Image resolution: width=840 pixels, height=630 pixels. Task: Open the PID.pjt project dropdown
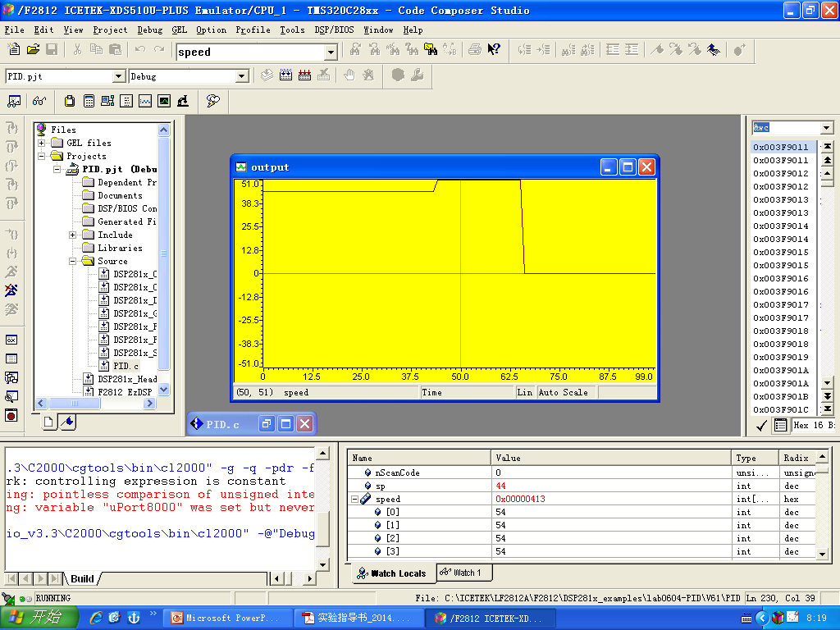[120, 76]
